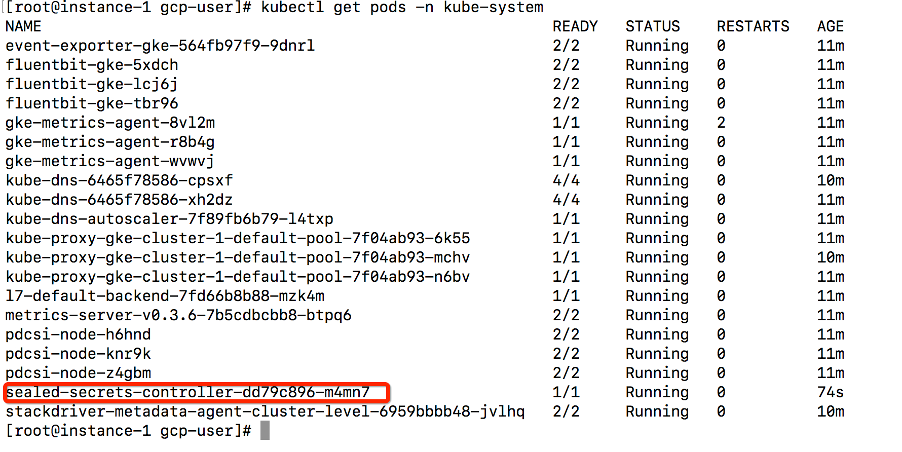Click the READY column header

[x=575, y=26]
